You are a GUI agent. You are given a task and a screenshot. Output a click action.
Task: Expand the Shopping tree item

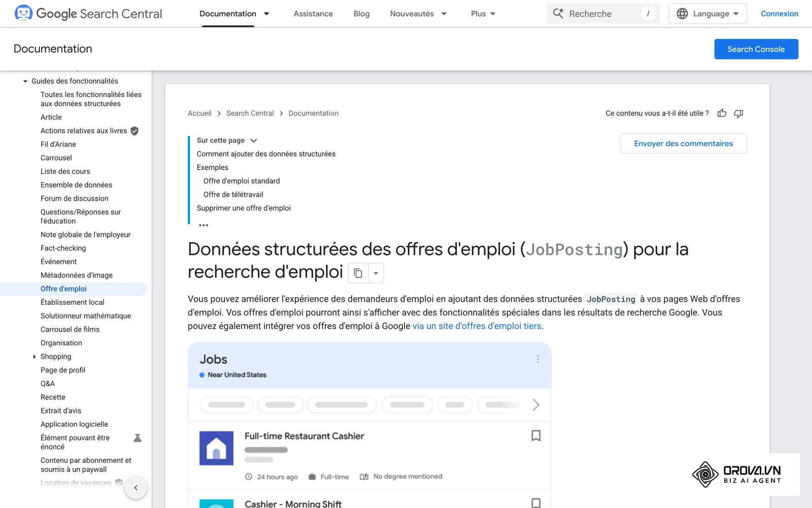[35, 357]
